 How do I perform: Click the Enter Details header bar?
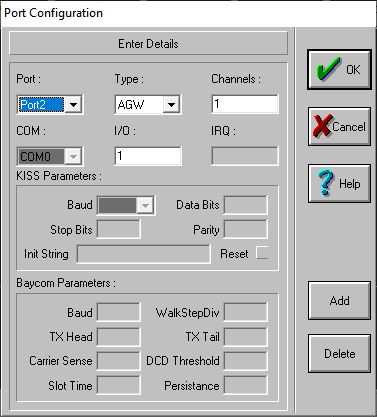[x=148, y=44]
